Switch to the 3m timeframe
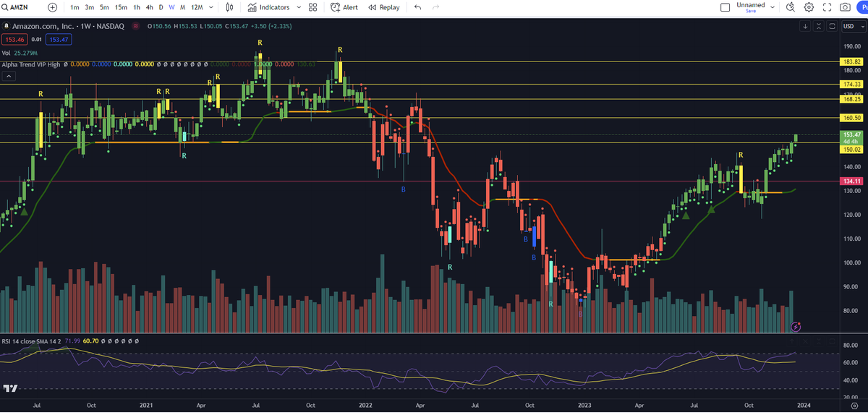 click(89, 7)
